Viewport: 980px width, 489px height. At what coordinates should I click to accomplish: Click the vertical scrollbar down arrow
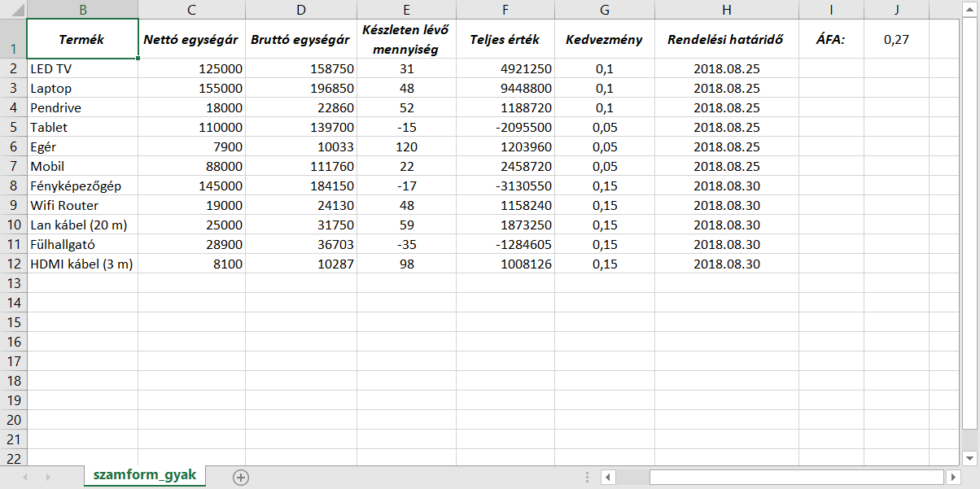pyautogui.click(x=971, y=456)
